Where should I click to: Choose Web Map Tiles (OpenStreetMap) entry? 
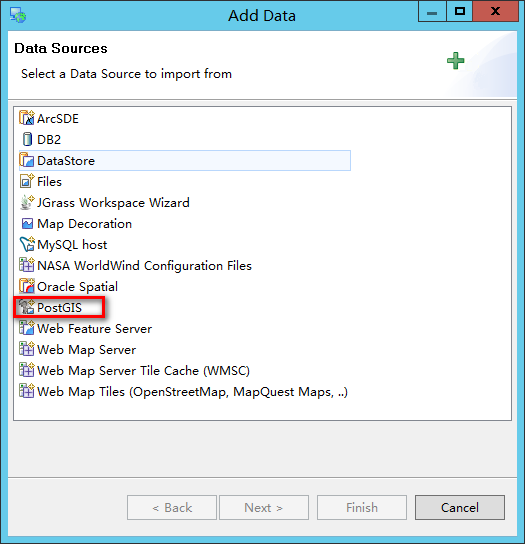tap(183, 392)
